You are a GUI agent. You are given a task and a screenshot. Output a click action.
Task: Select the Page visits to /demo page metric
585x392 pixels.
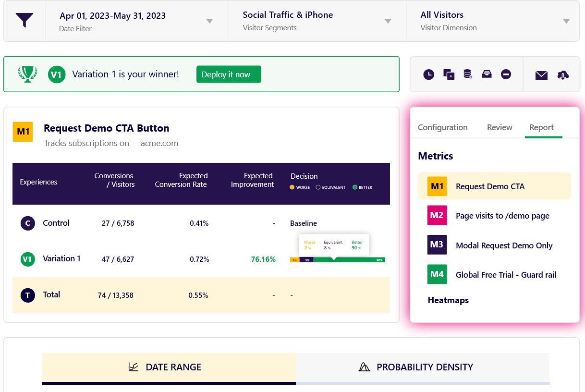point(502,216)
